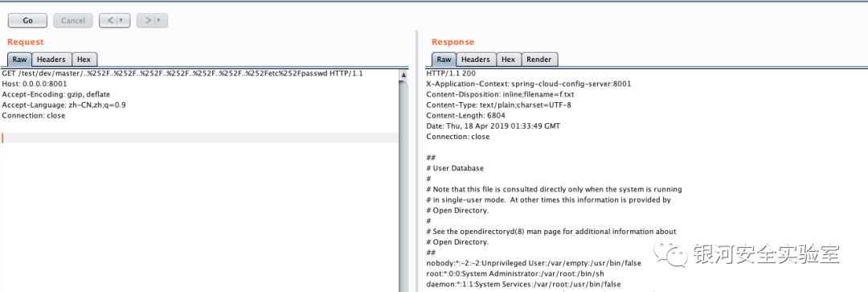This screenshot has width=868, height=292.
Task: Click the # User Database line
Action: [x=454, y=168]
